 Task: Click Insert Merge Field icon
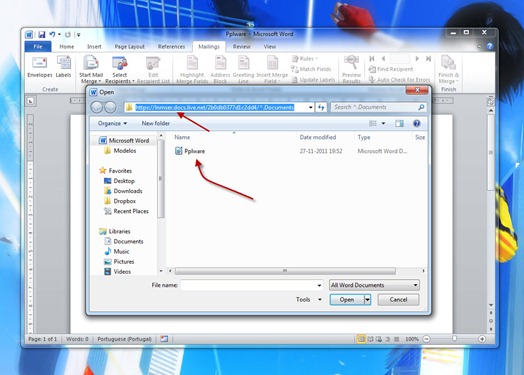point(272,70)
